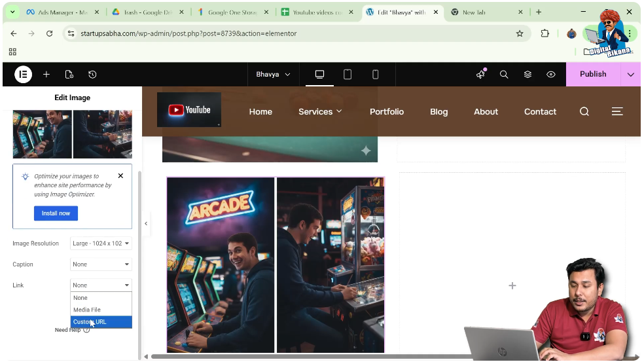Open the History clock icon
This screenshot has height=362, width=644.
pyautogui.click(x=92, y=75)
